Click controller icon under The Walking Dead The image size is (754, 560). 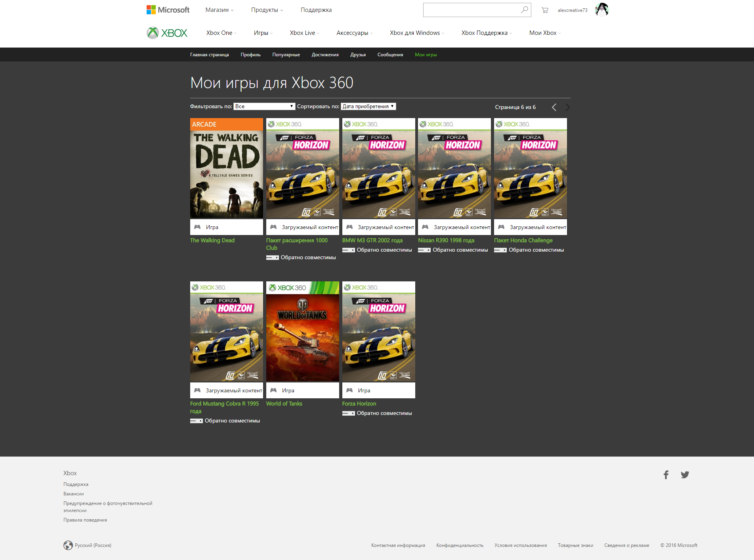197,227
